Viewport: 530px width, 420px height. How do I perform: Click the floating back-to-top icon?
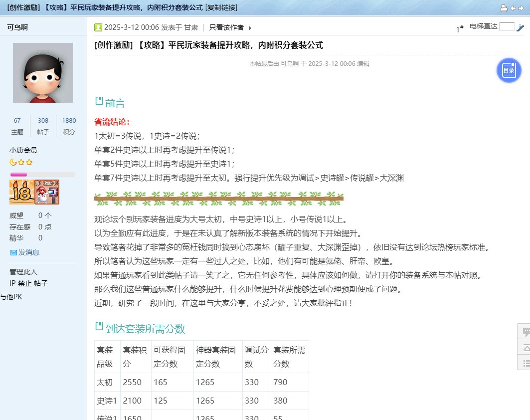526,348
